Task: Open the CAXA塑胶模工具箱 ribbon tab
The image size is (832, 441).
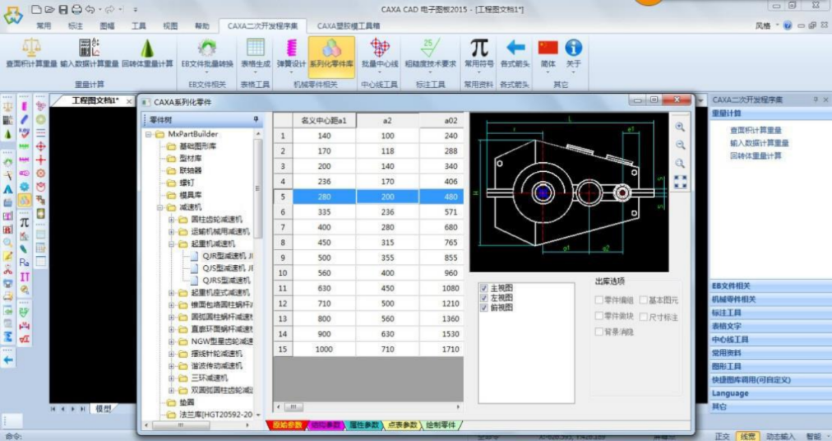Action: tap(348, 25)
